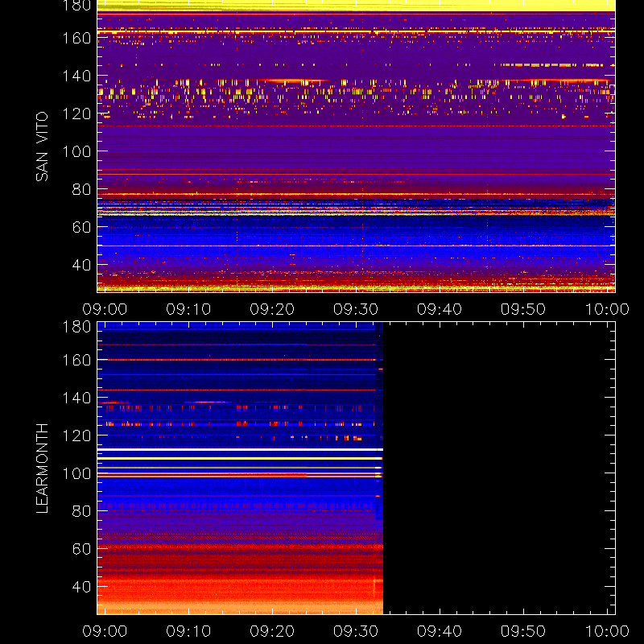Click the 09:40 time label below San Vito plot
The height and width of the screenshot is (644, 644).
pyautogui.click(x=440, y=309)
